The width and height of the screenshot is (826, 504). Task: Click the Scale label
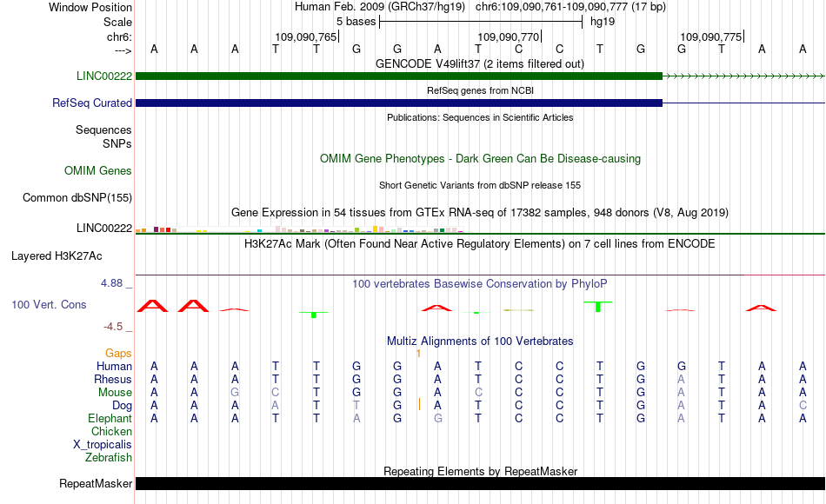click(x=117, y=22)
